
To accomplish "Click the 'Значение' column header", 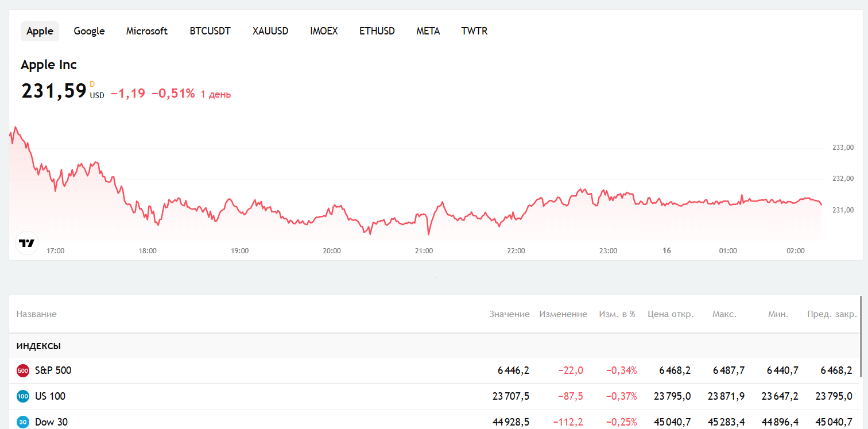I will click(509, 314).
